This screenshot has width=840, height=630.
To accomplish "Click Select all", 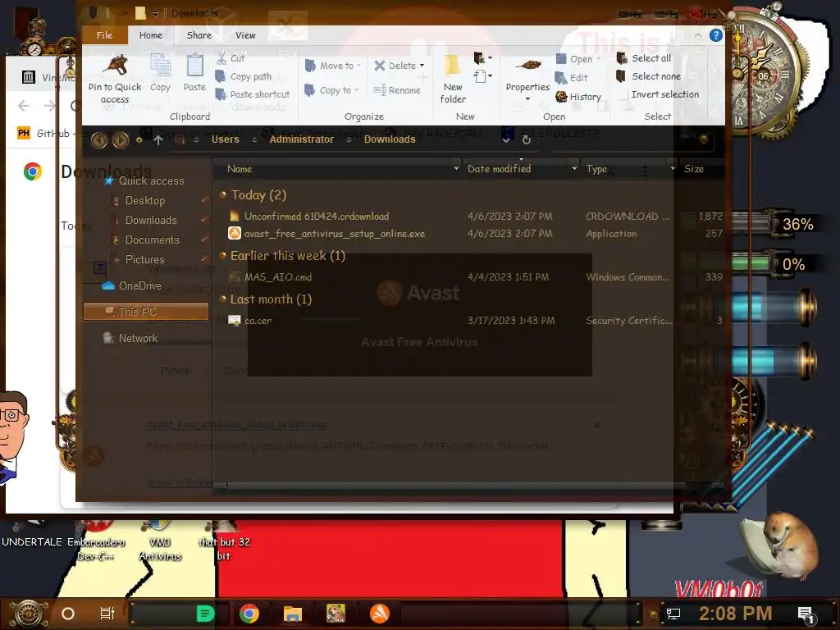I will pyautogui.click(x=644, y=58).
